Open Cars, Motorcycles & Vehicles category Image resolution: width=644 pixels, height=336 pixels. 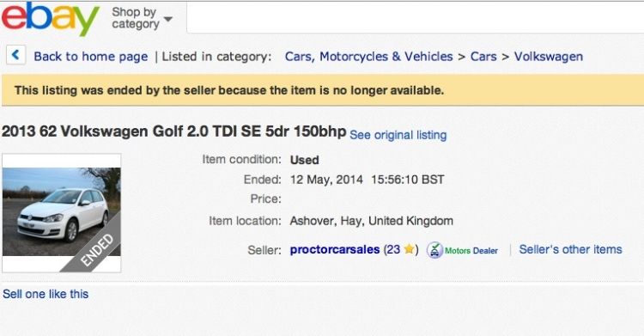369,57
